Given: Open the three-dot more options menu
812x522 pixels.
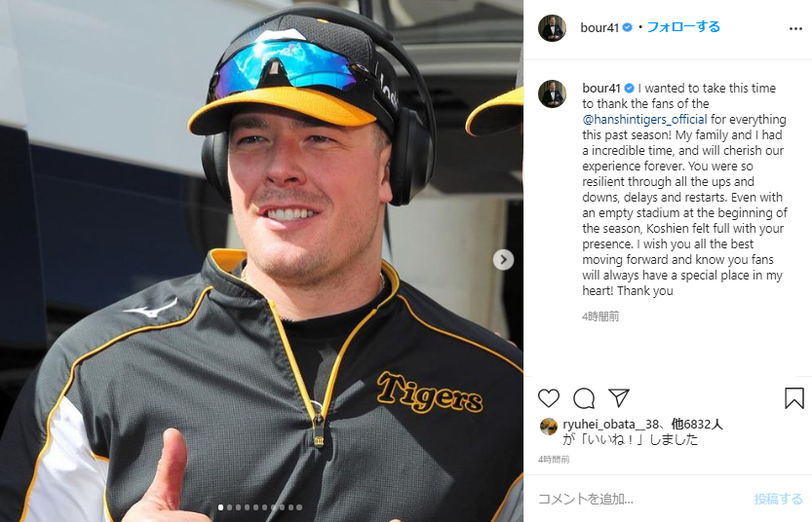Looking at the screenshot, I should click(x=795, y=28).
